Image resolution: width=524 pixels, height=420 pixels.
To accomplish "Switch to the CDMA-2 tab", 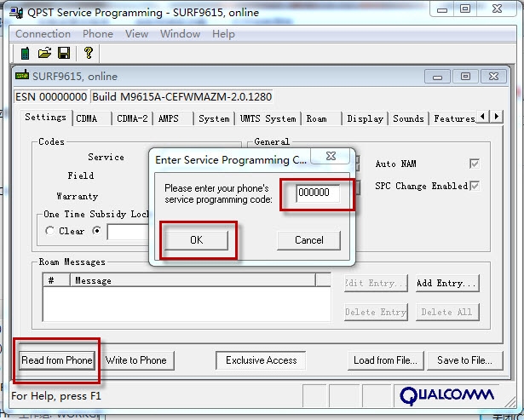I will point(132,119).
